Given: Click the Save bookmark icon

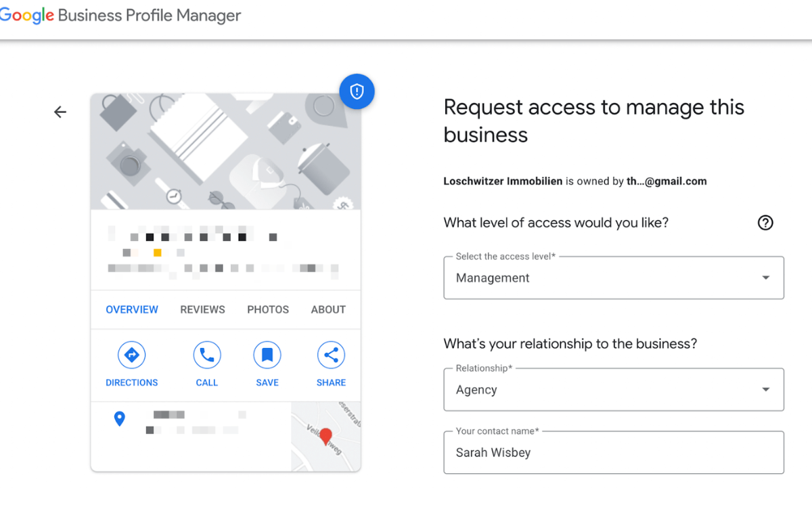Looking at the screenshot, I should tap(267, 355).
